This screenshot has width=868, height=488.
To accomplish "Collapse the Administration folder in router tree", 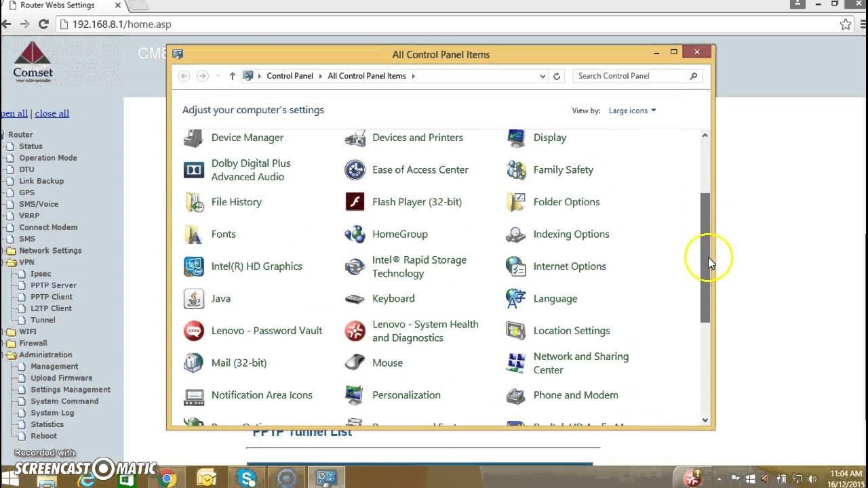I will 11,355.
